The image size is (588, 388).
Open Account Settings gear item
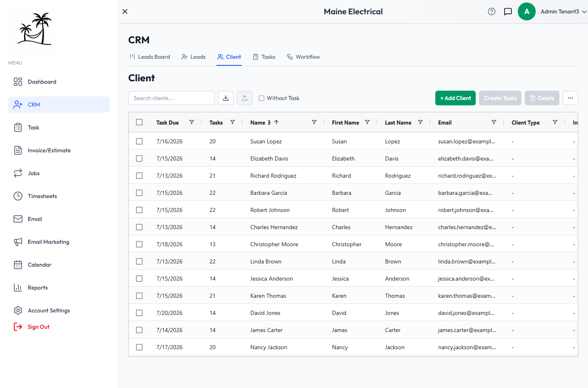[59, 310]
